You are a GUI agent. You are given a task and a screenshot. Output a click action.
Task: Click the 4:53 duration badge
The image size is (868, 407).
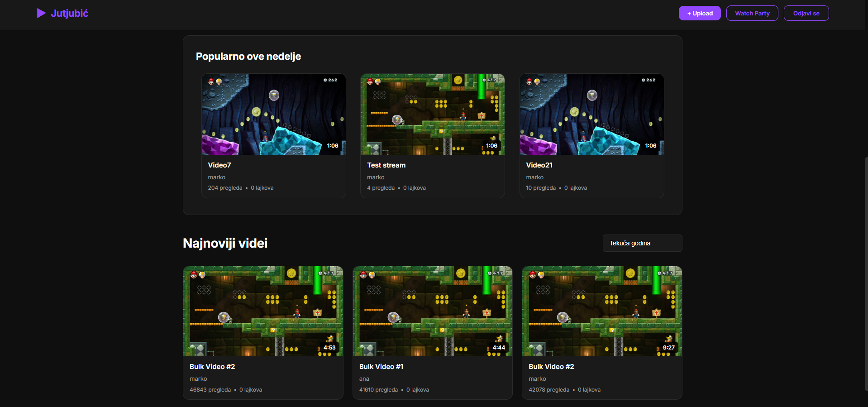coord(329,348)
